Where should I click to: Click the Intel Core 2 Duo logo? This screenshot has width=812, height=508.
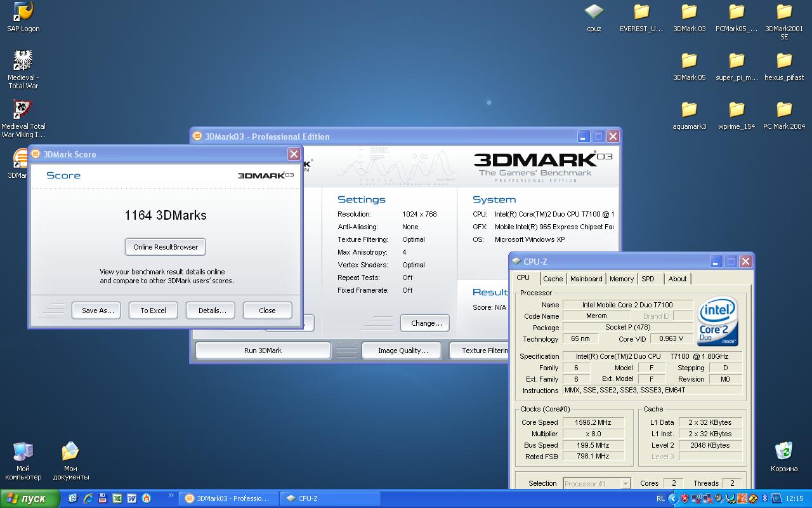tap(717, 321)
